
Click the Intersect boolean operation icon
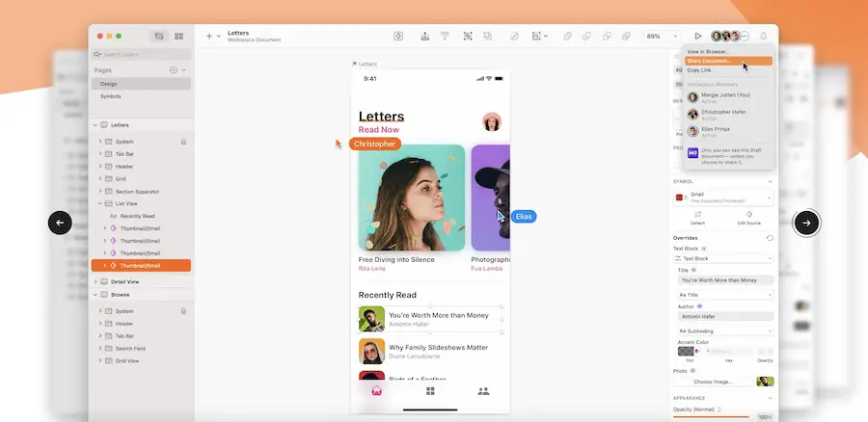click(607, 36)
